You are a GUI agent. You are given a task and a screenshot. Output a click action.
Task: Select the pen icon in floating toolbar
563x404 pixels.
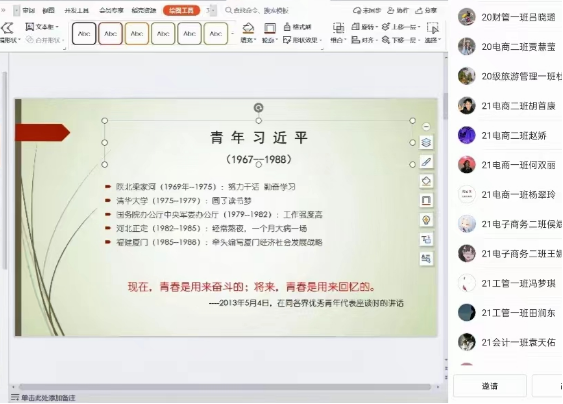pos(426,162)
